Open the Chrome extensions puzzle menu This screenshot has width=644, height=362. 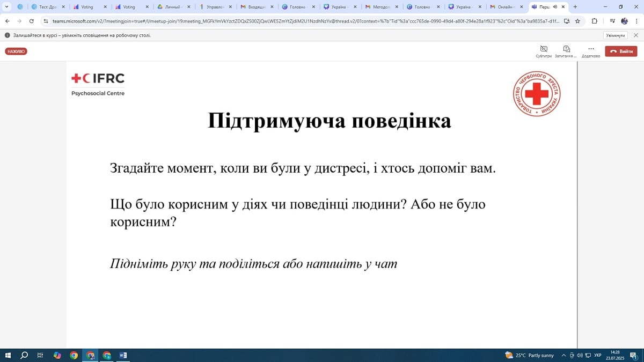(x=595, y=21)
